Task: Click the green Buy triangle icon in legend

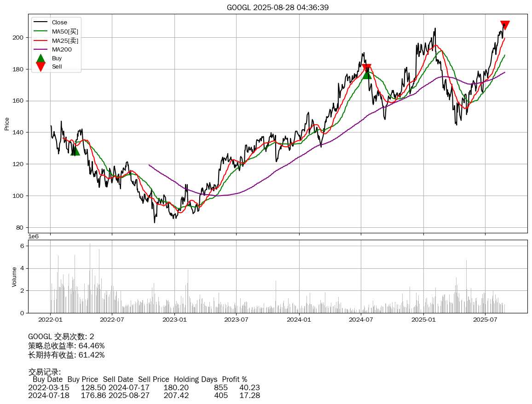Action: point(40,58)
